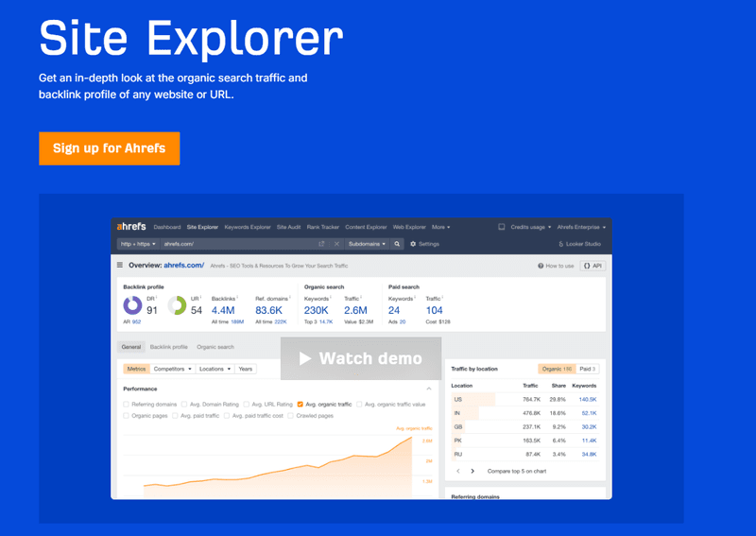
Task: Click the Looker Studio icon
Action: 560,244
